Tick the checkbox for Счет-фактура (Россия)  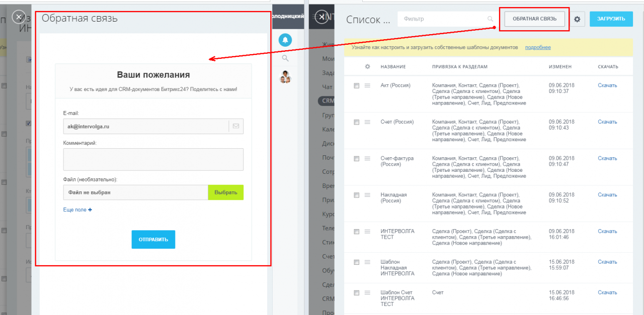(356, 159)
